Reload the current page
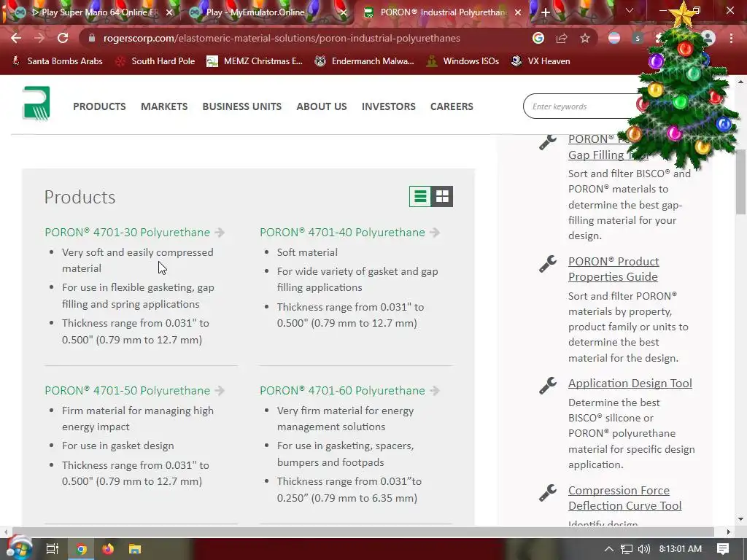 pyautogui.click(x=63, y=38)
